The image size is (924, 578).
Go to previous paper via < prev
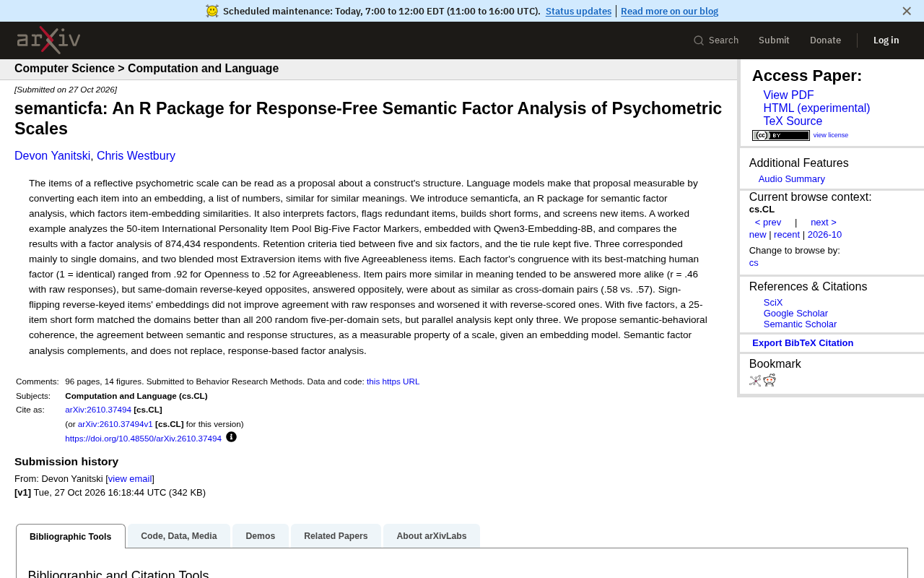(x=768, y=223)
